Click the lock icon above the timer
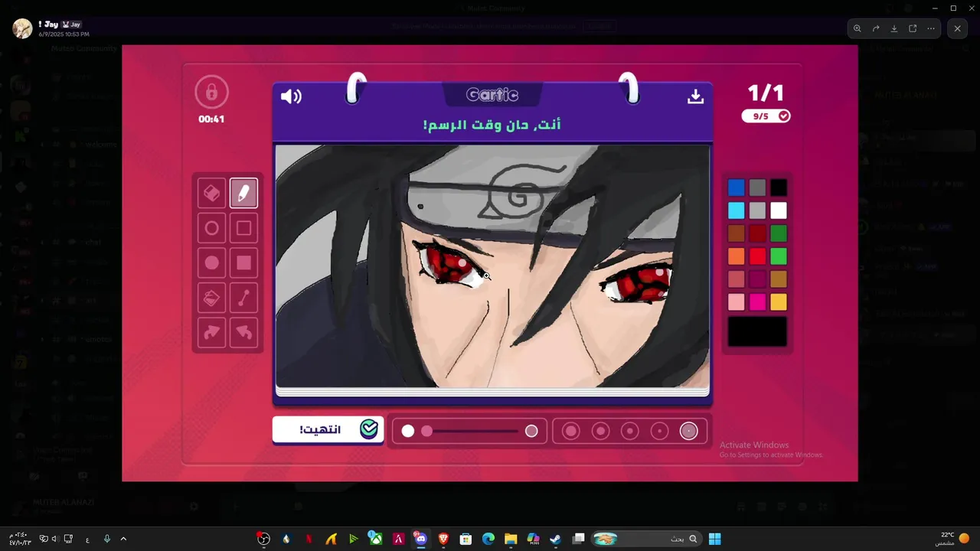The height and width of the screenshot is (551, 980). pos(211,93)
